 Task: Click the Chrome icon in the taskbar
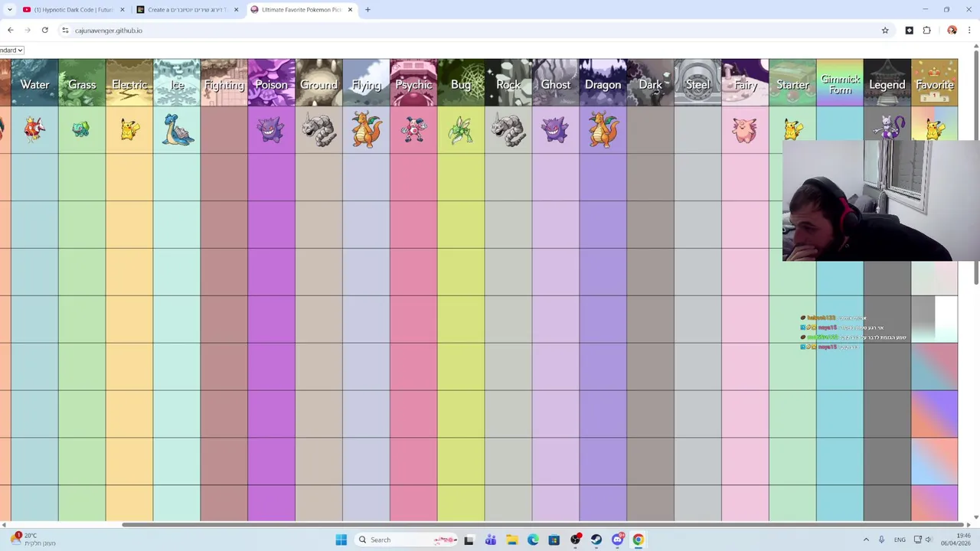[638, 540]
